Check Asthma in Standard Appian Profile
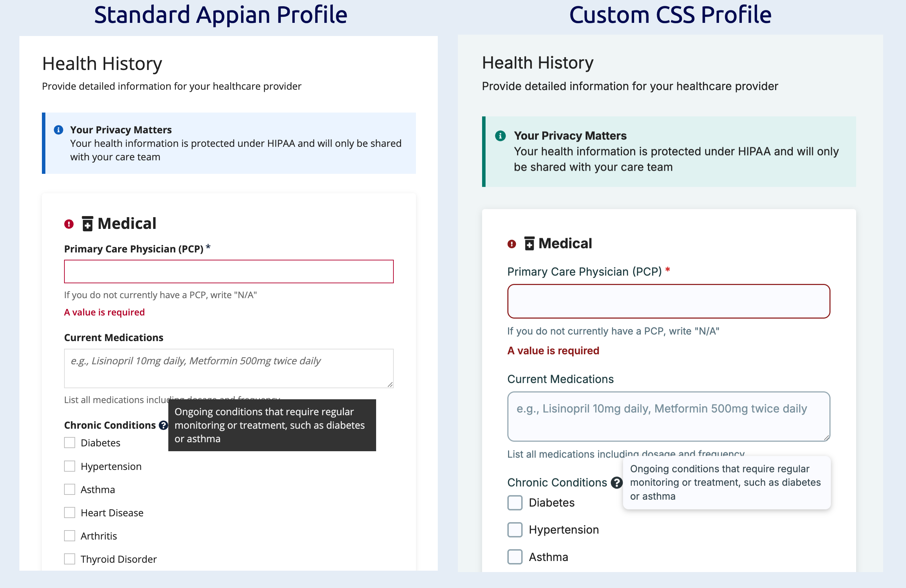 (69, 489)
